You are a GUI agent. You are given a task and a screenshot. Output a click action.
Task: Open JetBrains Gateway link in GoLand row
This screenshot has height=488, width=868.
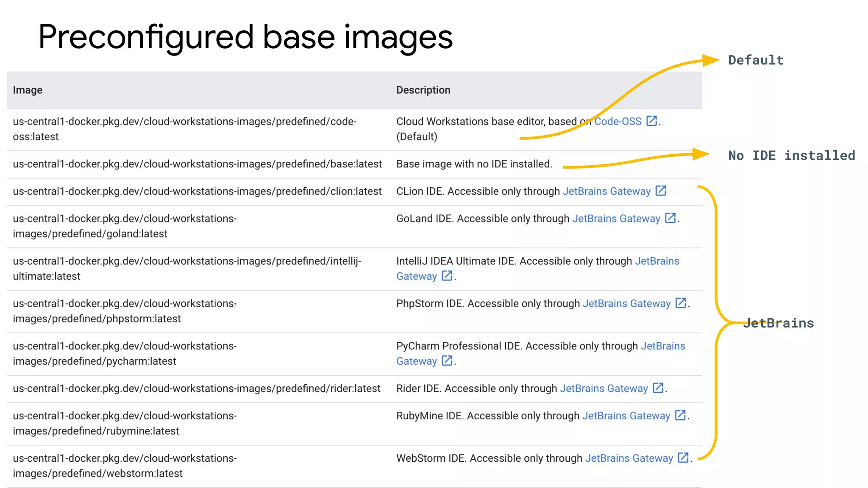point(616,219)
